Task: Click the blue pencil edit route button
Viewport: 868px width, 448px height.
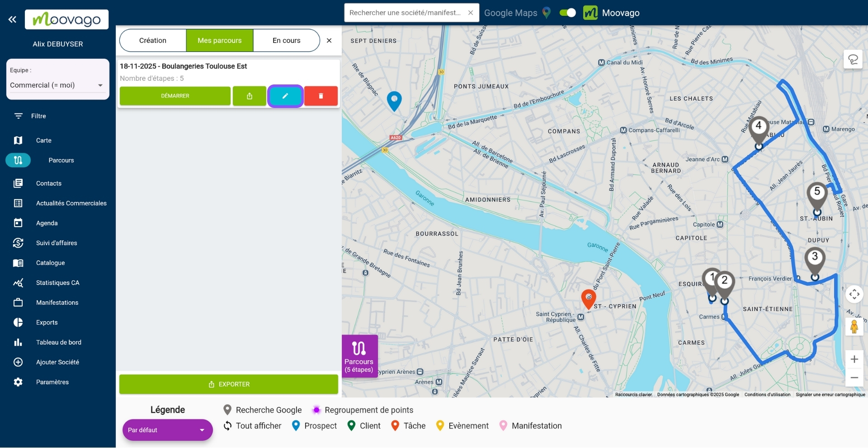Action: click(x=285, y=96)
